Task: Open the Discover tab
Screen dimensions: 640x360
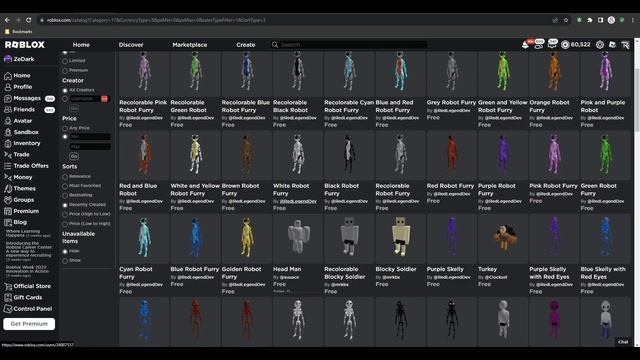Action: click(131, 45)
